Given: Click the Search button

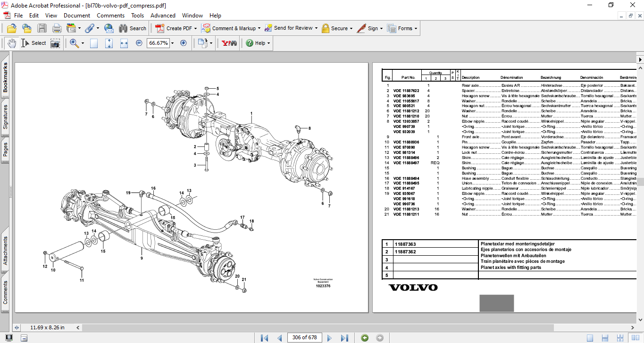Looking at the screenshot, I should click(x=133, y=28).
